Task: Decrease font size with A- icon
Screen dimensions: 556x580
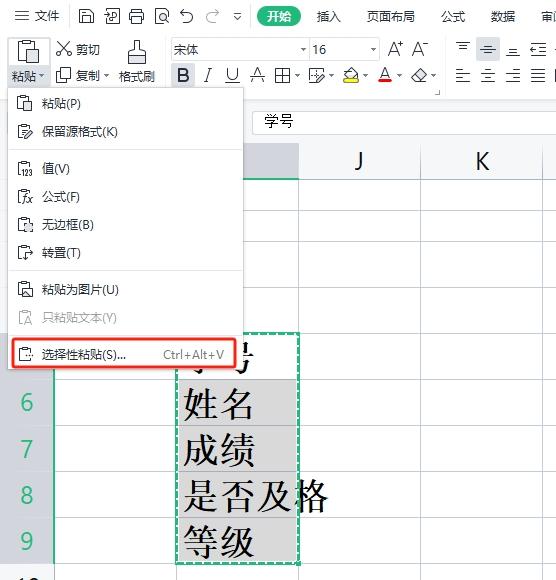Action: pos(419,49)
